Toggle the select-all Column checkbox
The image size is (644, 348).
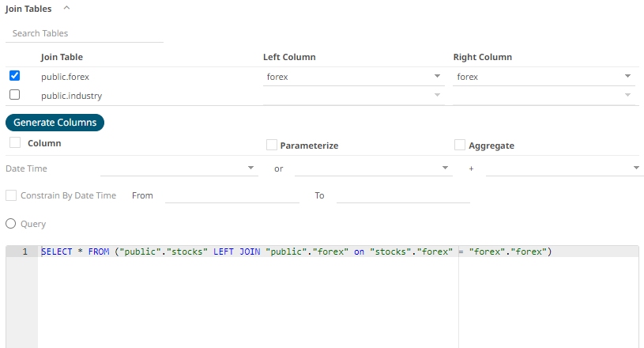point(15,143)
